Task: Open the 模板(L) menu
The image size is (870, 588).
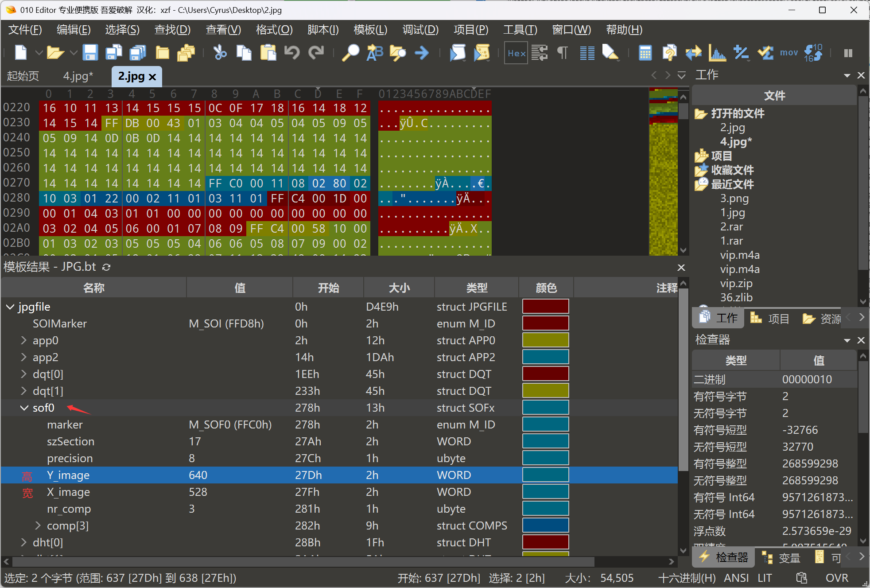Action: (x=370, y=30)
